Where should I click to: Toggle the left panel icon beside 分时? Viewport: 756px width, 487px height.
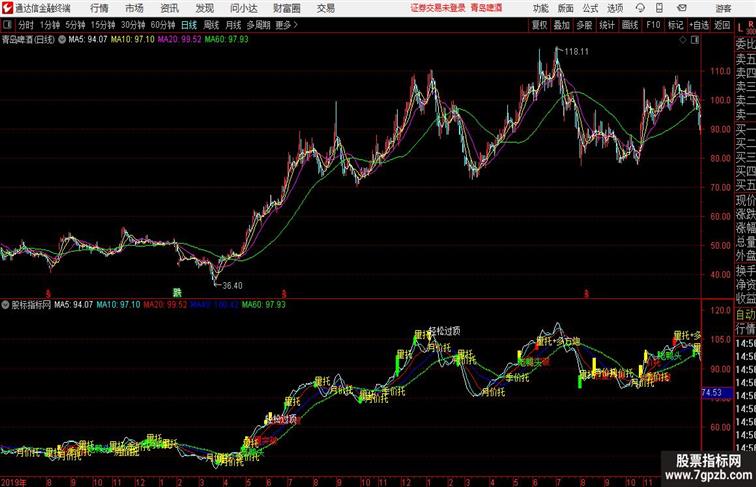point(7,25)
